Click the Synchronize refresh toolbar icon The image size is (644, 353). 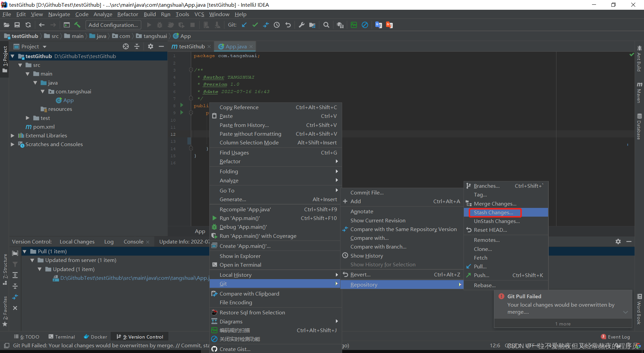(x=28, y=25)
